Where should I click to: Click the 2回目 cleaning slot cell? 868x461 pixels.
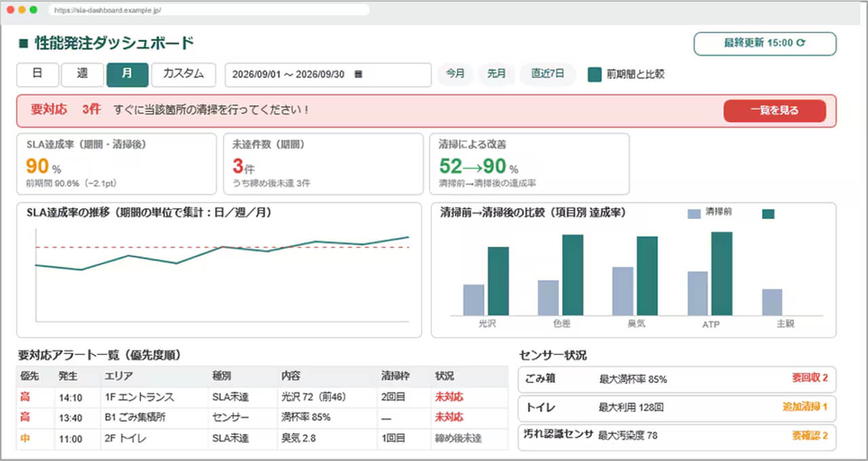point(393,397)
